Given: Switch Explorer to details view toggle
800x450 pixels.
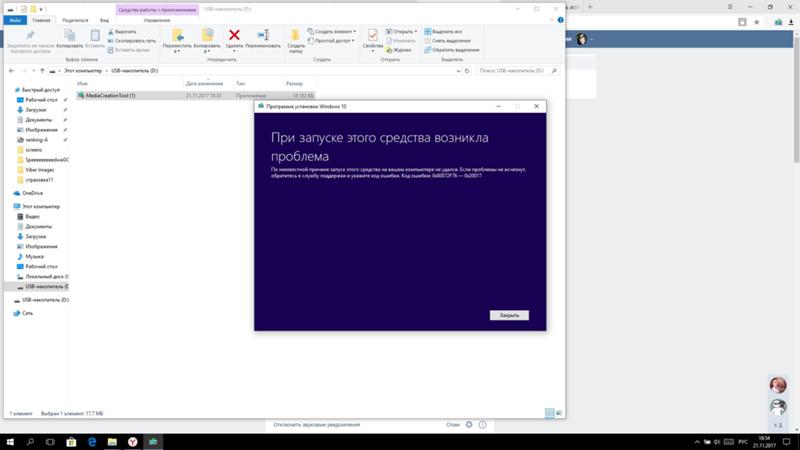Looking at the screenshot, I should pos(549,413).
